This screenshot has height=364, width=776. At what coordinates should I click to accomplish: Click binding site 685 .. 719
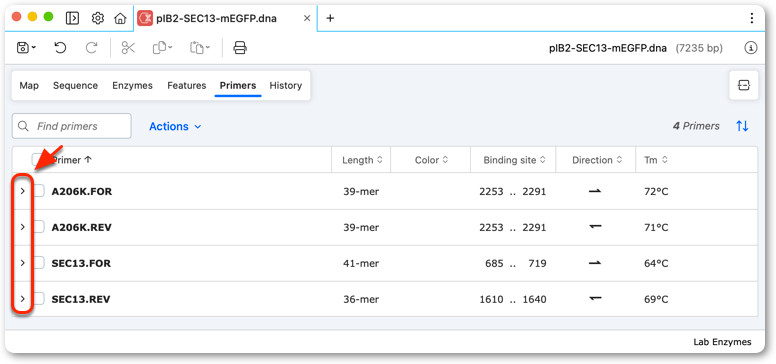(517, 264)
